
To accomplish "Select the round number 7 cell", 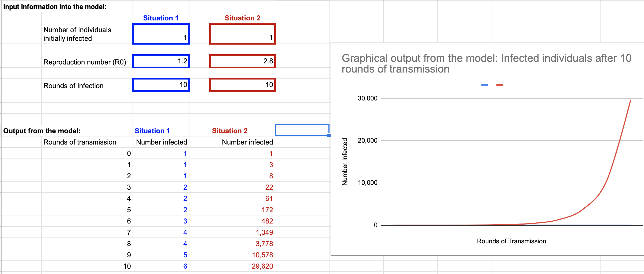I will 87,232.
